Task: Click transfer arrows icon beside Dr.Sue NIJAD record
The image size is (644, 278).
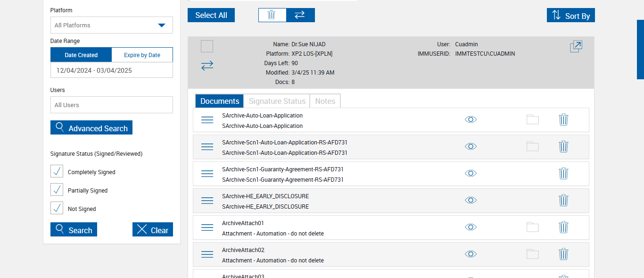Action: coord(207,66)
